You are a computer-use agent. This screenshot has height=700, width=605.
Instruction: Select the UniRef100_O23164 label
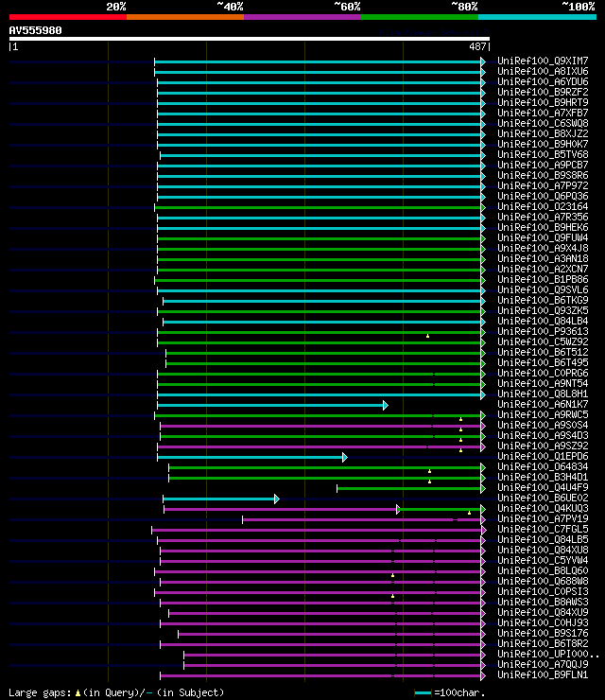[543, 207]
